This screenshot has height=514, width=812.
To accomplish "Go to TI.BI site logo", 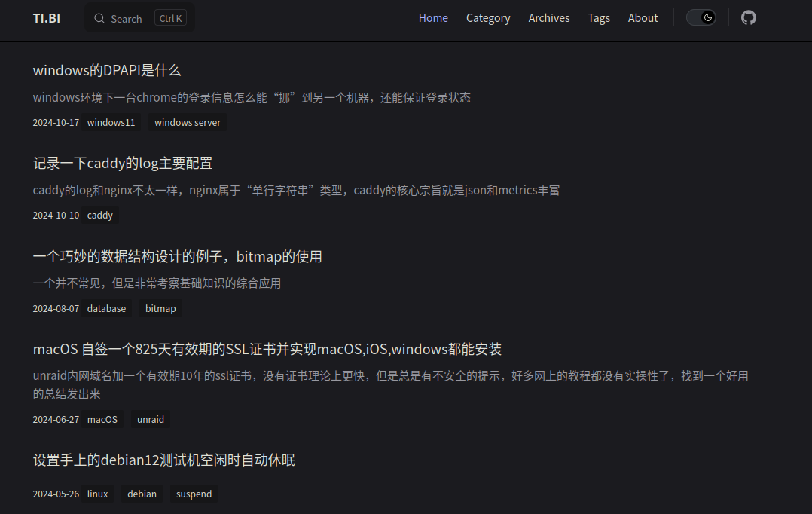I will (x=47, y=18).
